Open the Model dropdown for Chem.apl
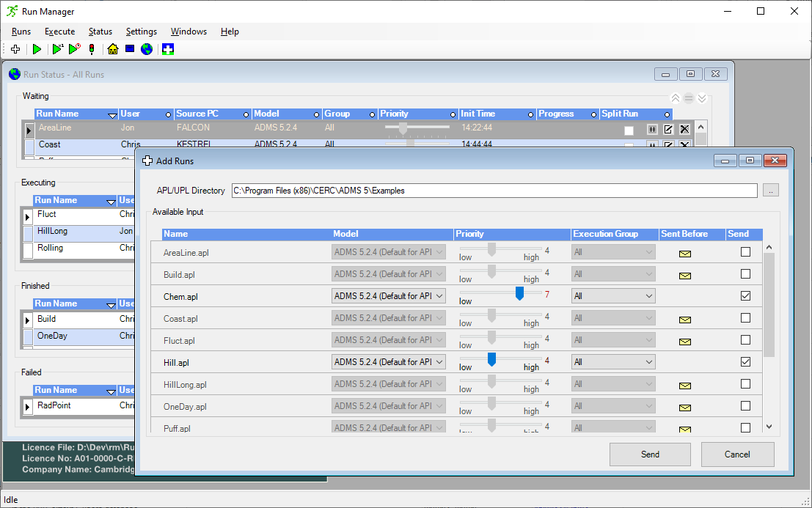 pyautogui.click(x=439, y=296)
